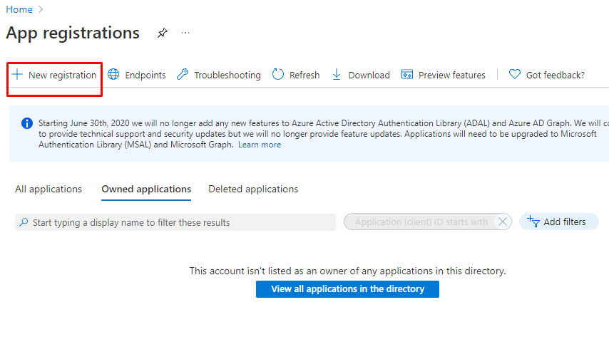Viewport: 609px width, 364px height.
Task: Click View all applications in the directory
Action: 347,289
